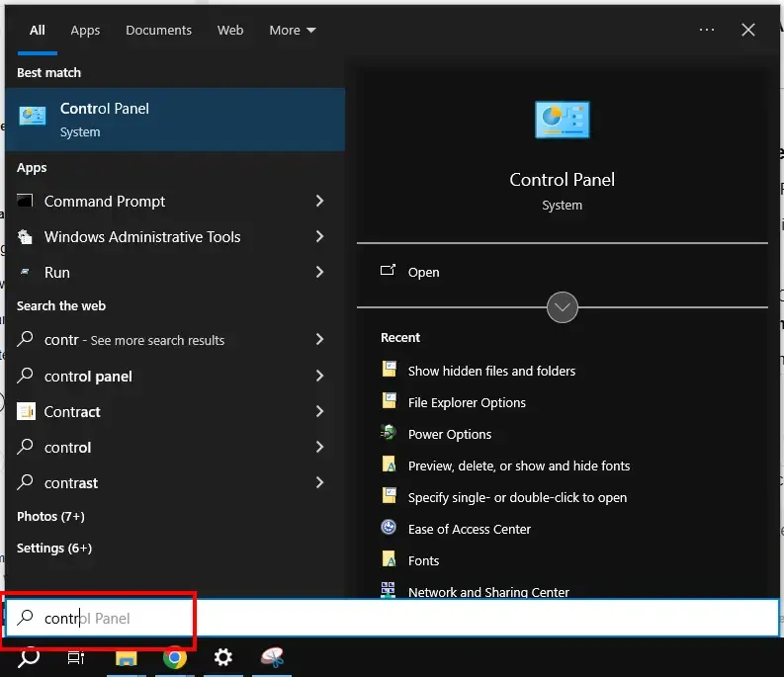Click the taskbar Search magnifier icon
This screenshot has height=677, width=784.
click(29, 657)
